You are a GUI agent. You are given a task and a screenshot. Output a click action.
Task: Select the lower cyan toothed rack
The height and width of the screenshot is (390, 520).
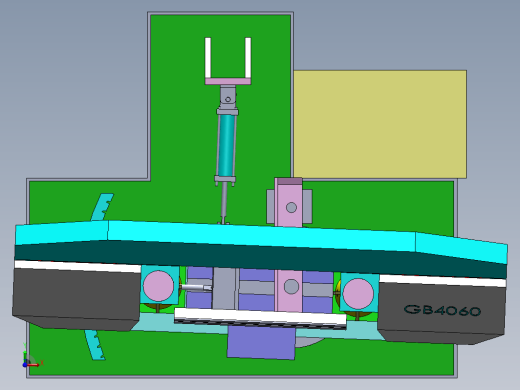95,345
